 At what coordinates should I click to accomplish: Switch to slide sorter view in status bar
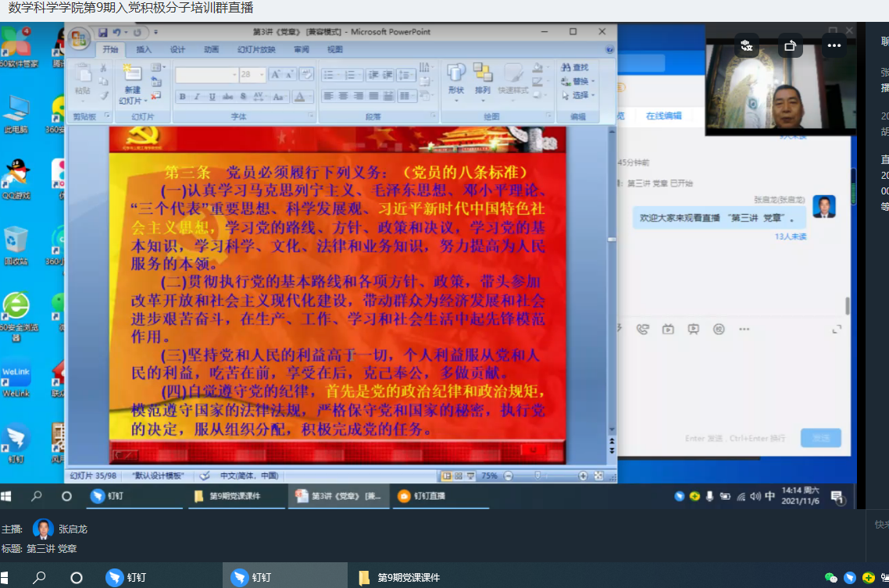[459, 476]
